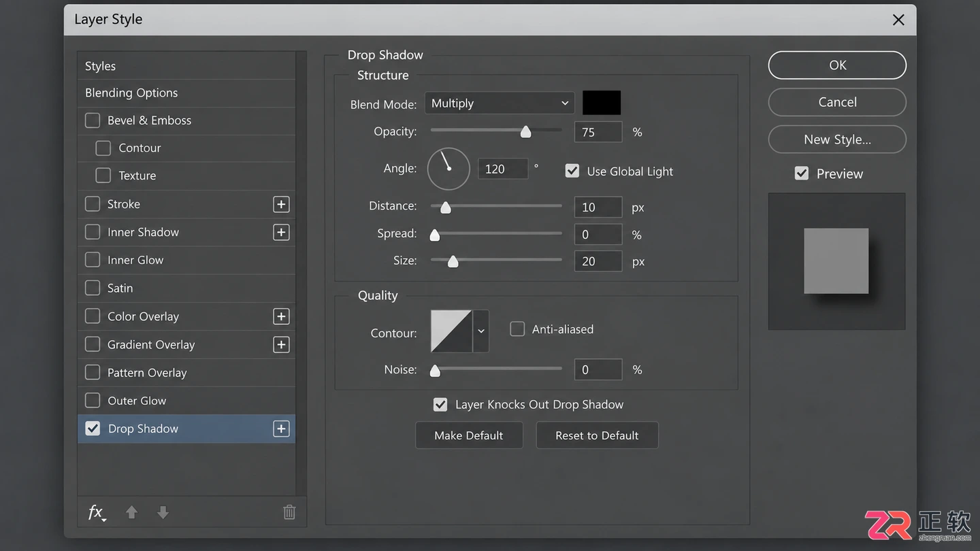980x551 pixels.
Task: Click the Opacity slider handle
Action: click(x=525, y=131)
